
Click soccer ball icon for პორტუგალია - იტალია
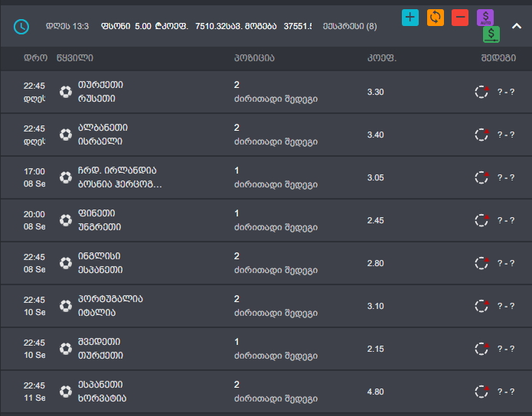point(66,306)
